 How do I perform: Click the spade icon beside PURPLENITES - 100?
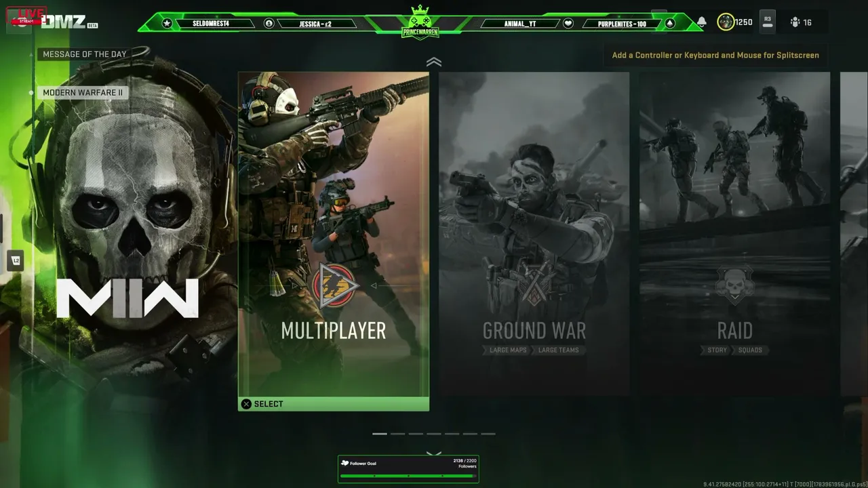(x=670, y=23)
